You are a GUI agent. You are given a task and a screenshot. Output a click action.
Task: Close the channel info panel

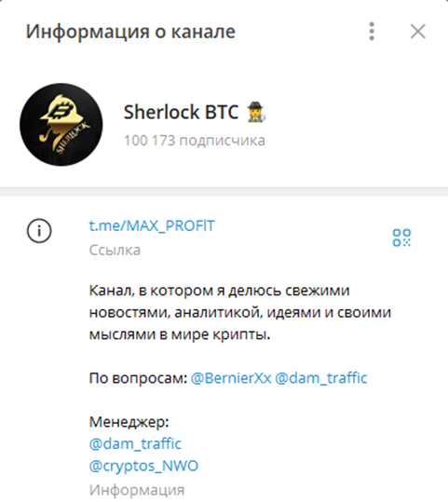pyautogui.click(x=418, y=32)
